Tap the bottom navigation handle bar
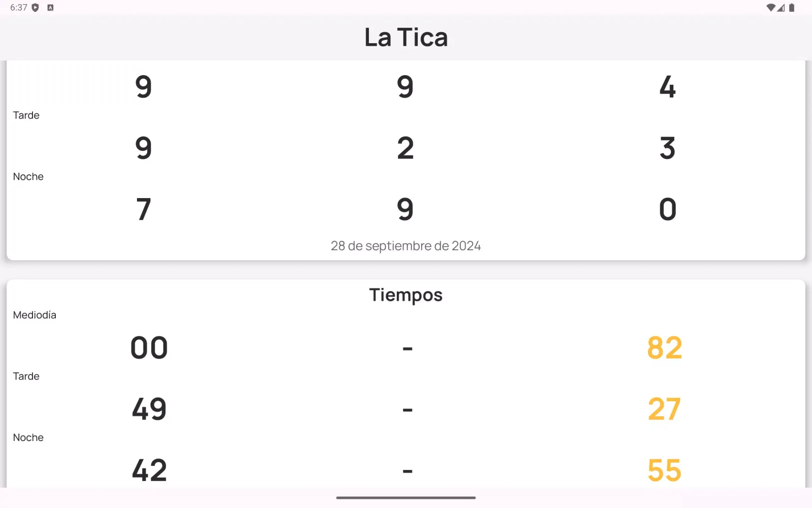Image resolution: width=812 pixels, height=508 pixels. coord(406,498)
